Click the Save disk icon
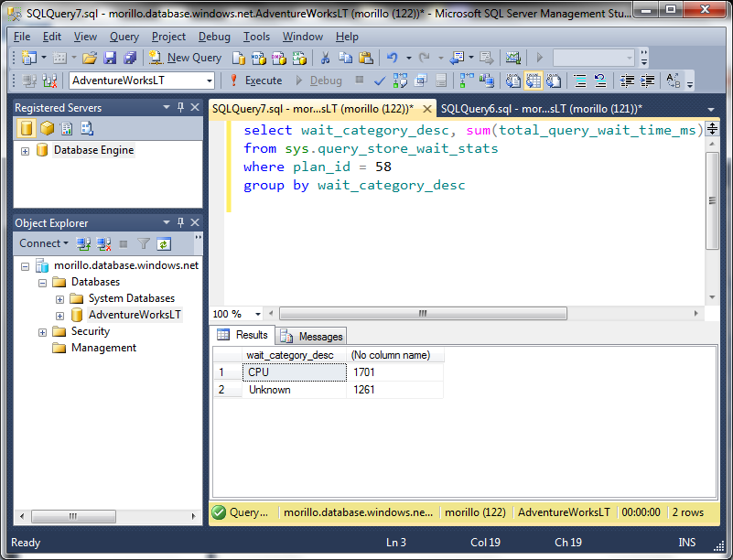Screen dimensions: 733x560 (x=110, y=58)
